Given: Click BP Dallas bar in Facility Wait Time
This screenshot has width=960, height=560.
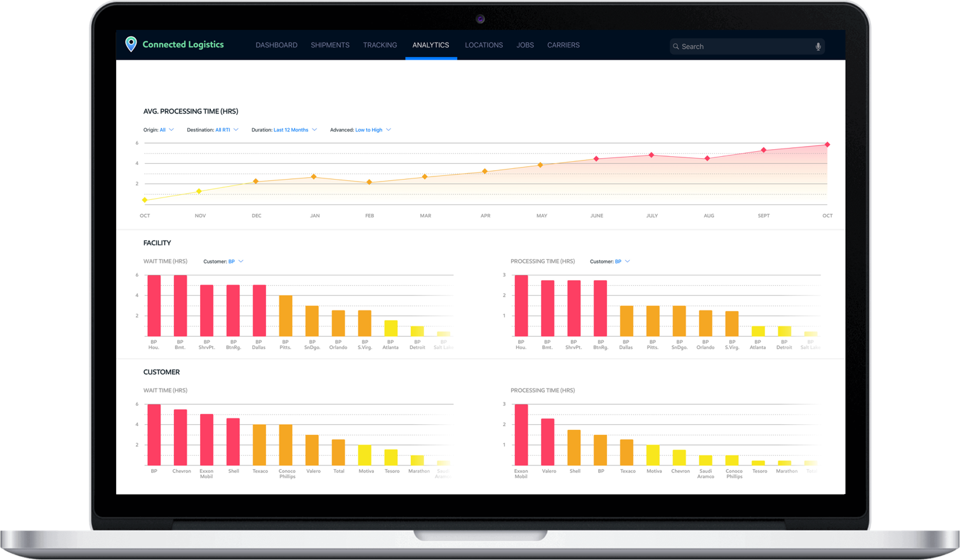Looking at the screenshot, I should coord(259,310).
